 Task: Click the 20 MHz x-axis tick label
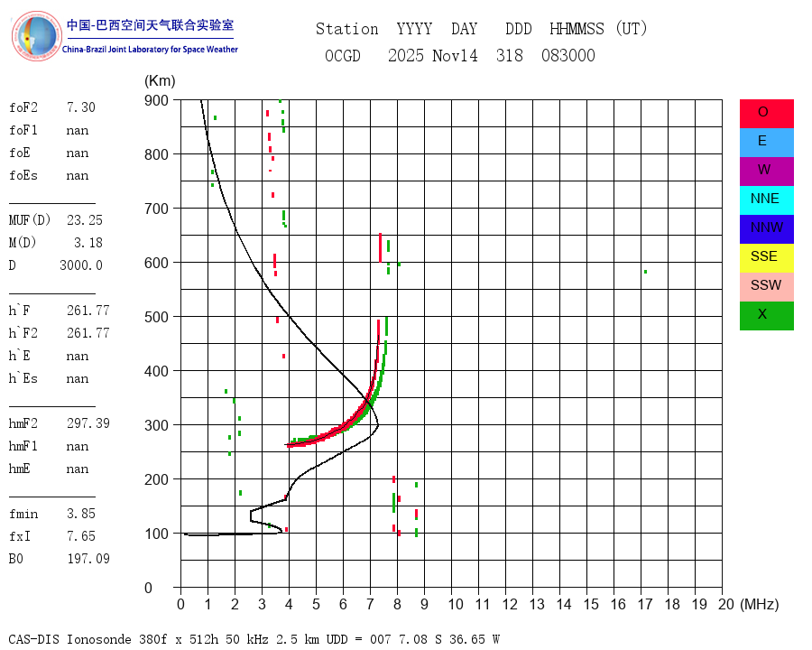pyautogui.click(x=726, y=604)
